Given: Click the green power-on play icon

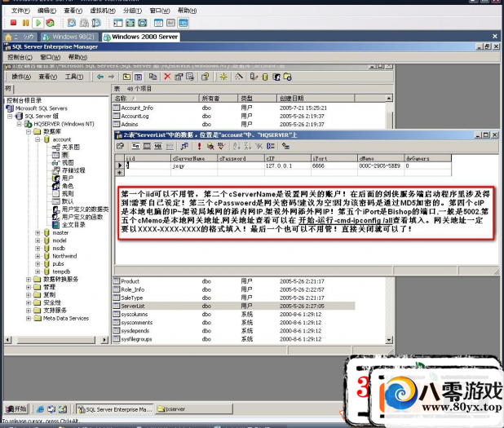Looking at the screenshot, I should [38, 23].
